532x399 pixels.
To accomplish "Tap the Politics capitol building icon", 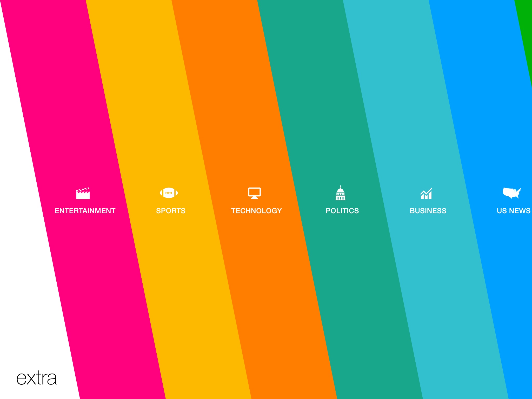I will (340, 193).
